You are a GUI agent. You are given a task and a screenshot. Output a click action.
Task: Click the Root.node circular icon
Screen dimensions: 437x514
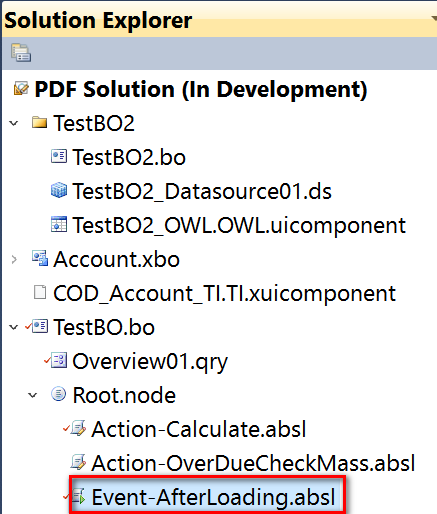tap(59, 394)
